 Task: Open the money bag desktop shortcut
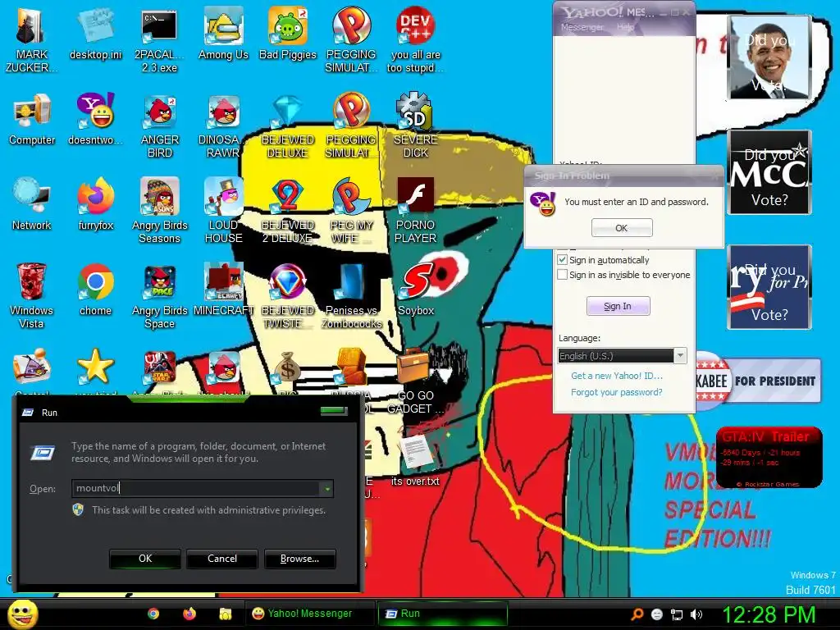[x=288, y=368]
